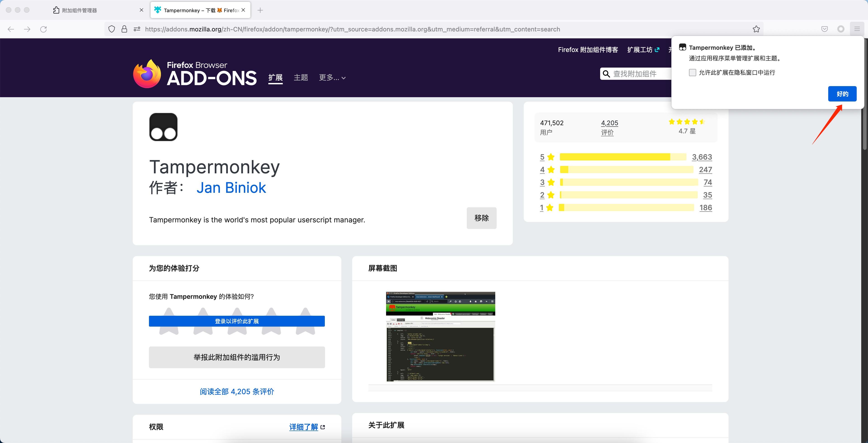868x443 pixels.
Task: Close the Tampermonkey tab
Action: 243,10
